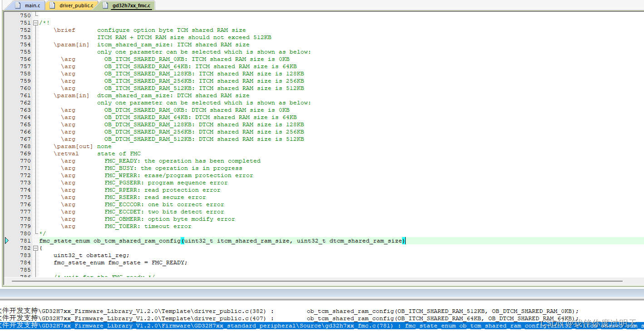
Task: Click the cyan arrow marker beside line 781
Action: (x=6, y=241)
